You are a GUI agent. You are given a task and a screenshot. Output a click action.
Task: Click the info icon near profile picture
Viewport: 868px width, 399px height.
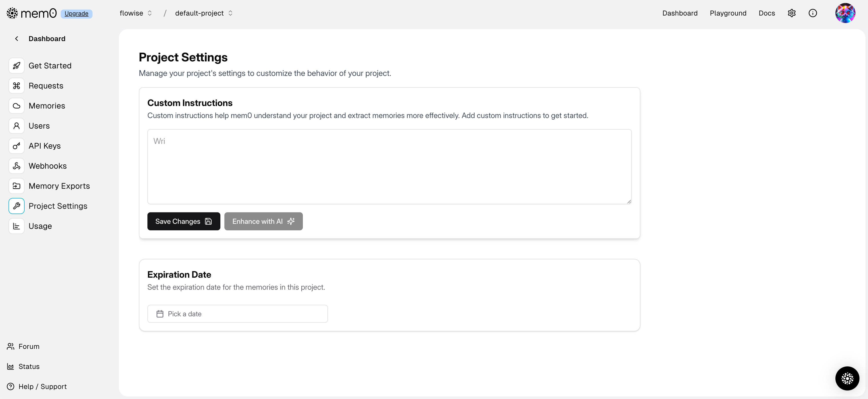coord(813,13)
